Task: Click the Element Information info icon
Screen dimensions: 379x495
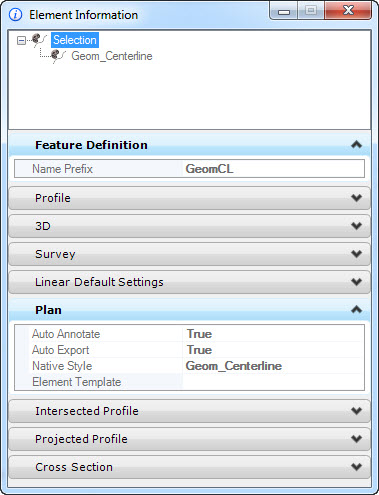Action: (15, 15)
